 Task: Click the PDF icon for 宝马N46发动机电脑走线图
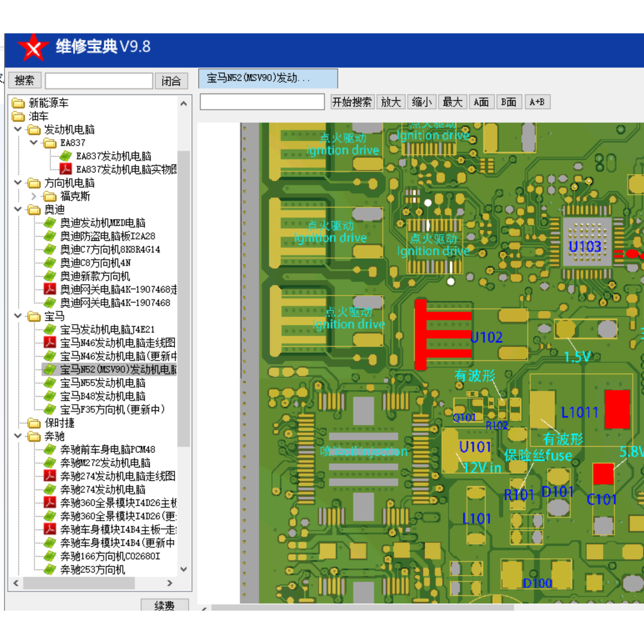(x=50, y=342)
